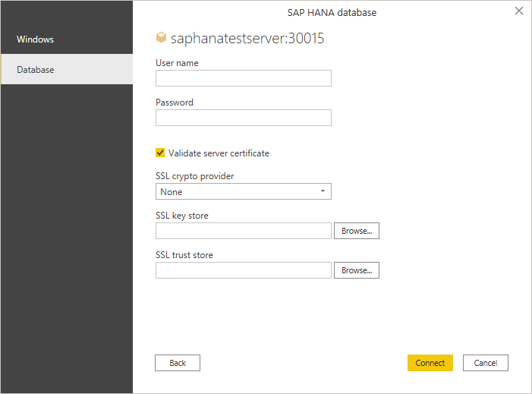Click the saphanatestserver:30015 server title
This screenshot has width=532, height=394.
(247, 39)
